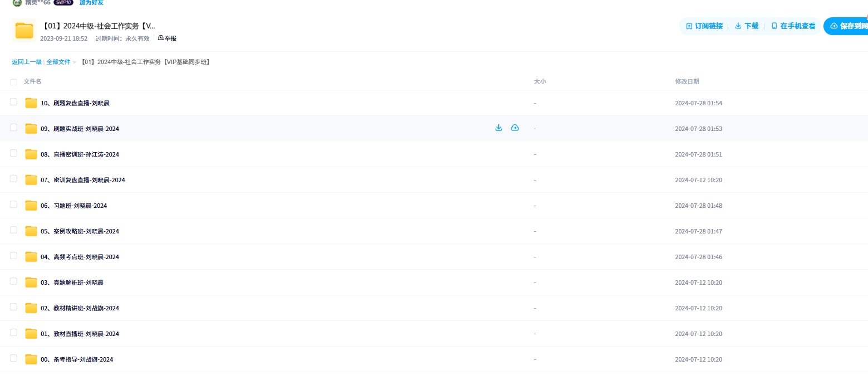Viewport: 868px width, 375px height.
Task: Click the sharer's avatar icon
Action: pyautogui.click(x=17, y=3)
